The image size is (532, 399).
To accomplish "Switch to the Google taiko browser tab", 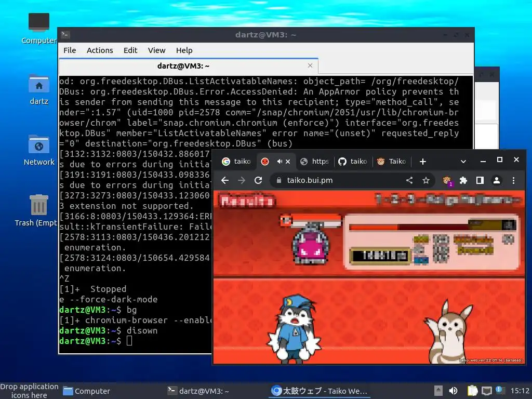I will pyautogui.click(x=236, y=162).
